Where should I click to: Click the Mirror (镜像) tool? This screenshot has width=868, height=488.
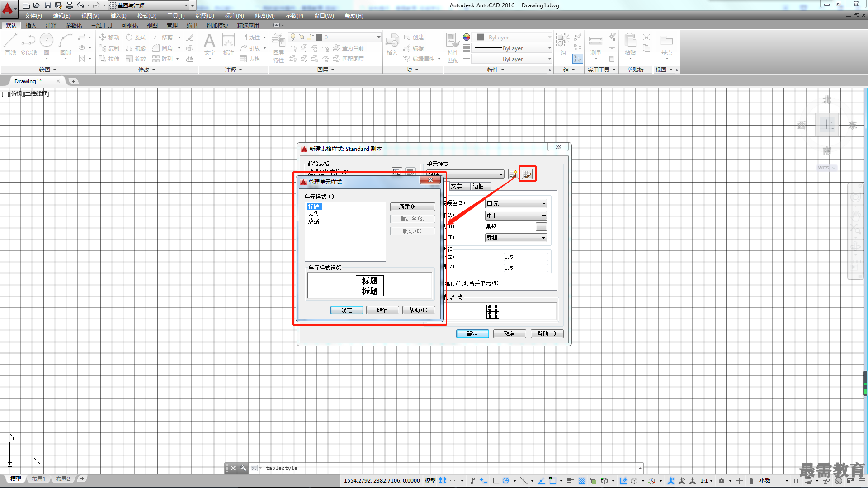[x=136, y=48]
